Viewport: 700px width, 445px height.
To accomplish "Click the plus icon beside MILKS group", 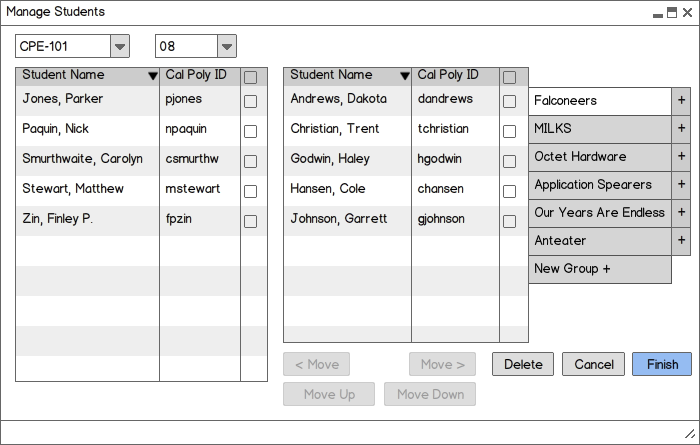I will (681, 129).
